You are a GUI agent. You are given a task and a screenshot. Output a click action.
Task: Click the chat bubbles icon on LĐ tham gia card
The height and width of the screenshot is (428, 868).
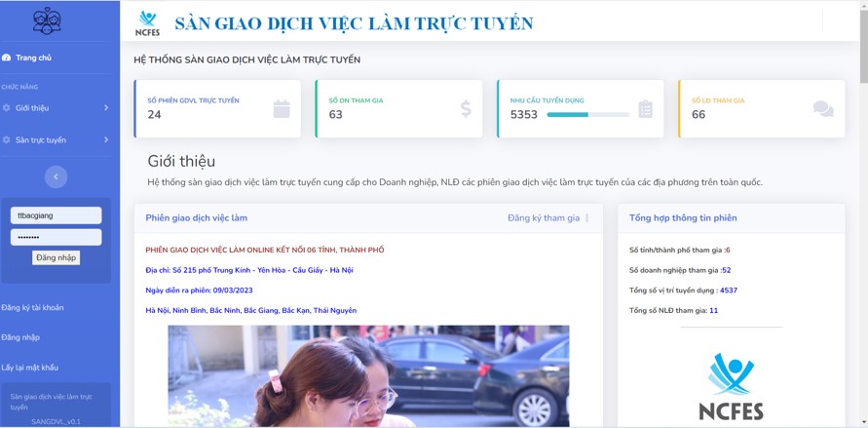pyautogui.click(x=824, y=109)
